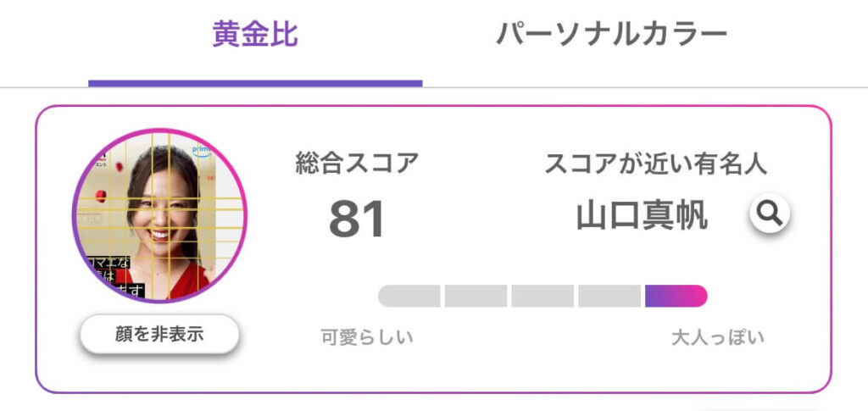This screenshot has width=868, height=411.
Task: Click the スコアが近い有名人 heading
Action: click(656, 164)
